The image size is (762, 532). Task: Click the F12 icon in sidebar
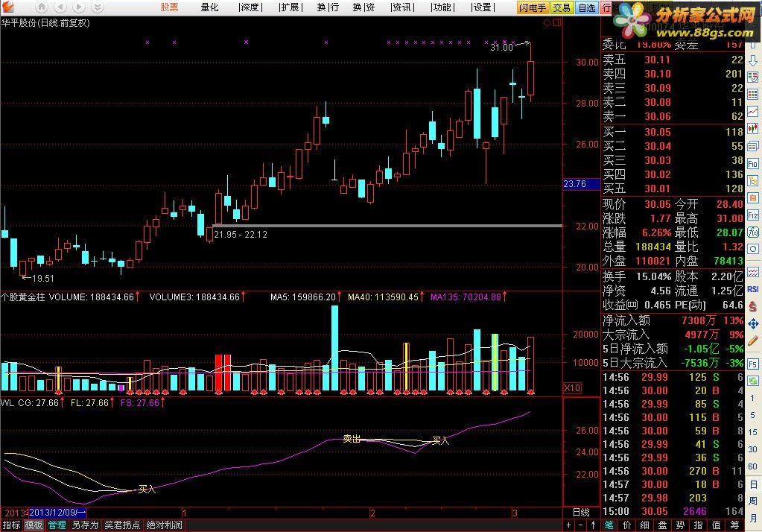(753, 215)
